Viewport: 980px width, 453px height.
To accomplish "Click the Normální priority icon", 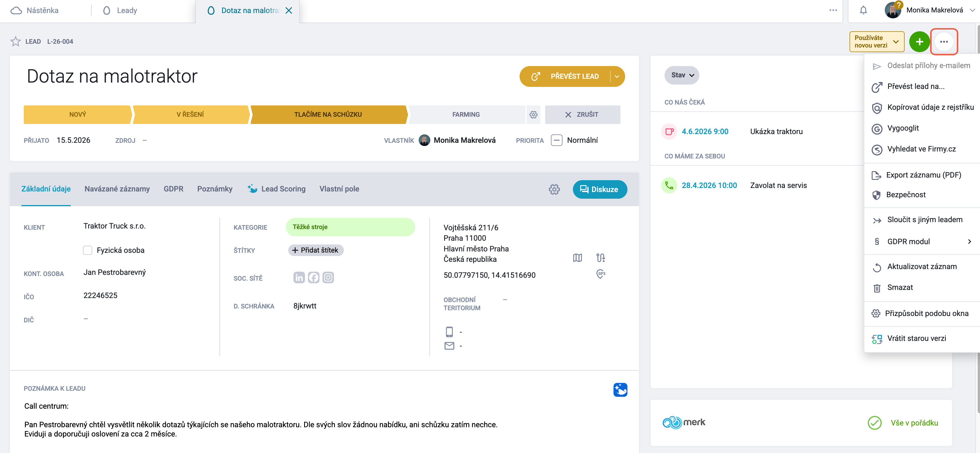I will [x=556, y=140].
